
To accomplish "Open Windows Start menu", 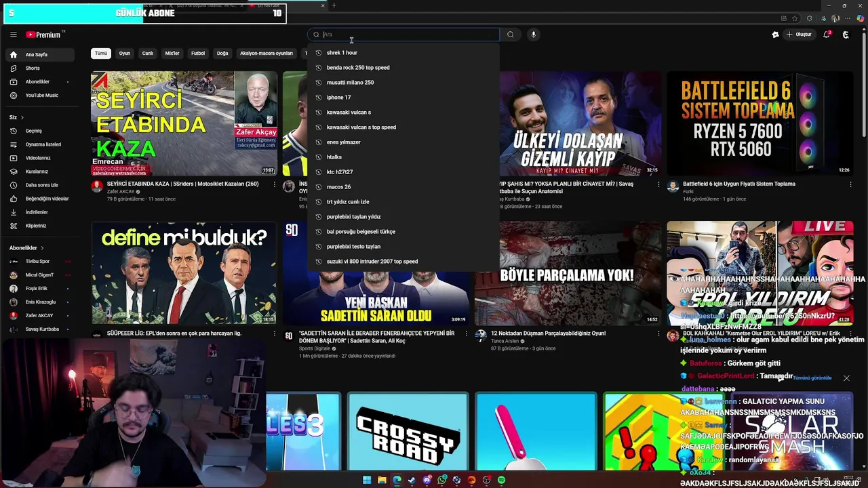I will point(367,480).
